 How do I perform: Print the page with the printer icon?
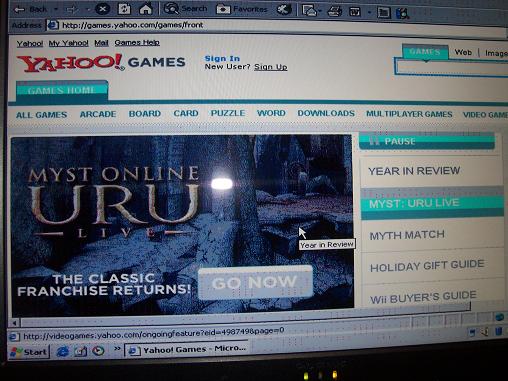[x=334, y=12]
